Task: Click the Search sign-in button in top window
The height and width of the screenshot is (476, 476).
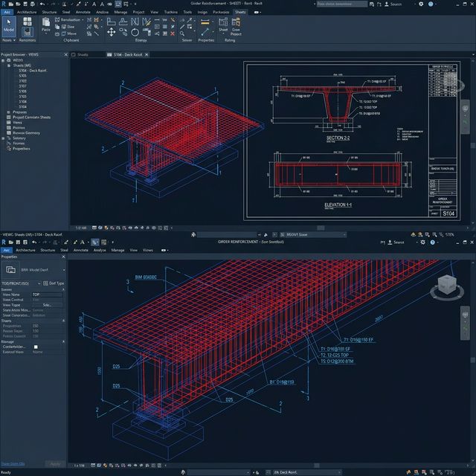Action: point(393,4)
